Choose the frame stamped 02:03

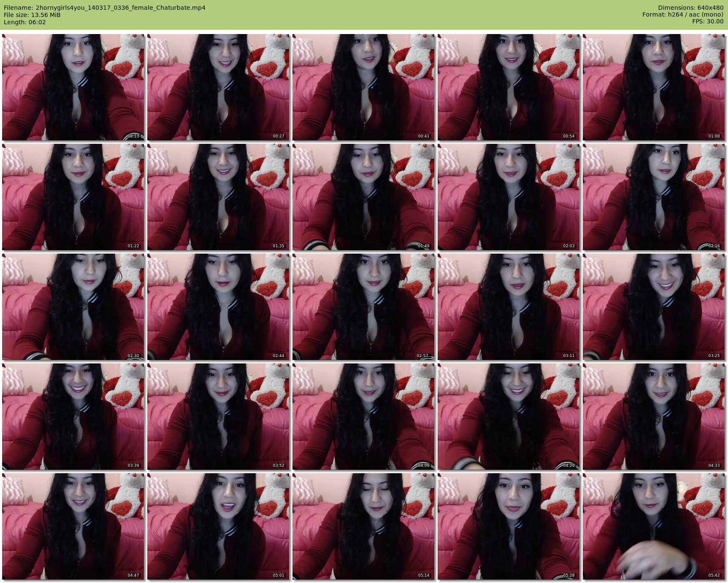(x=509, y=197)
